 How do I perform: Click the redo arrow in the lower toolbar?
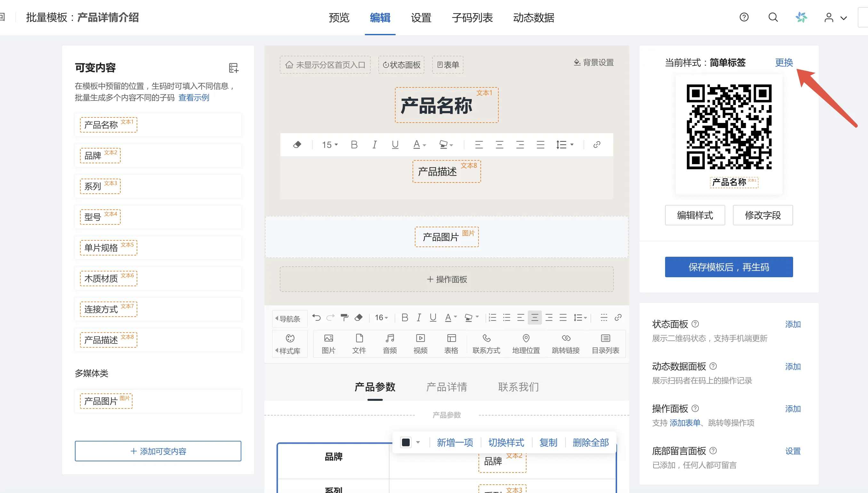point(330,318)
